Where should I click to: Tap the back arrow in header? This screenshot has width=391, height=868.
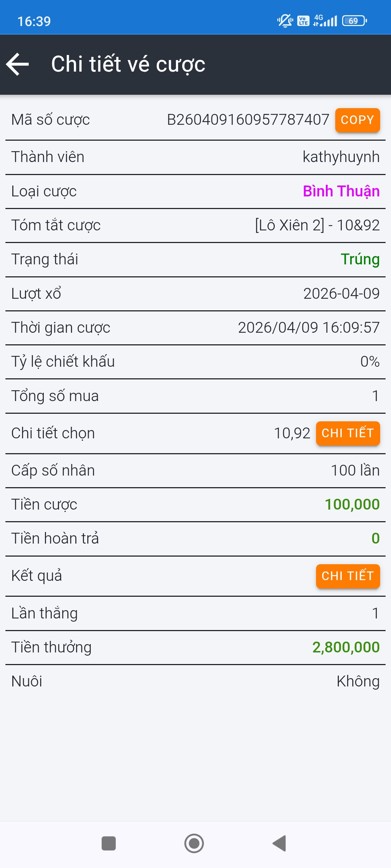tap(18, 64)
